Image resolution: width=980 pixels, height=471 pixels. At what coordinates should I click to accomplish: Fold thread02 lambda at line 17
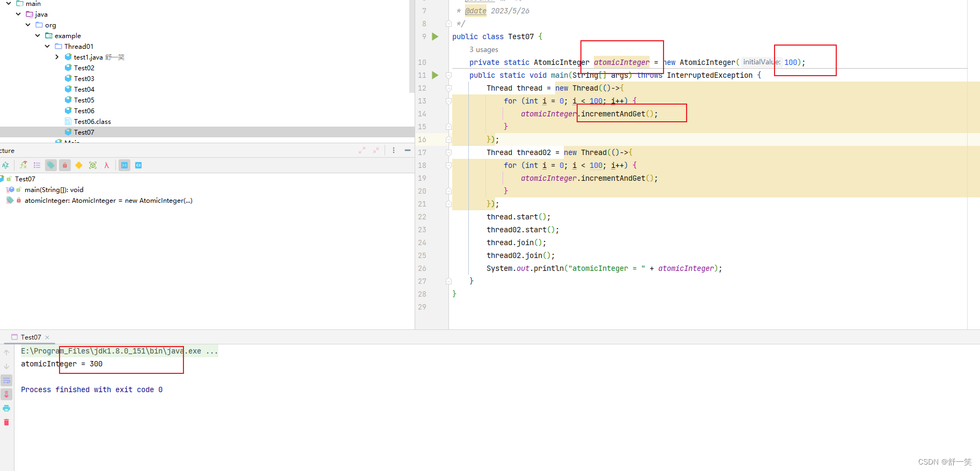(448, 152)
